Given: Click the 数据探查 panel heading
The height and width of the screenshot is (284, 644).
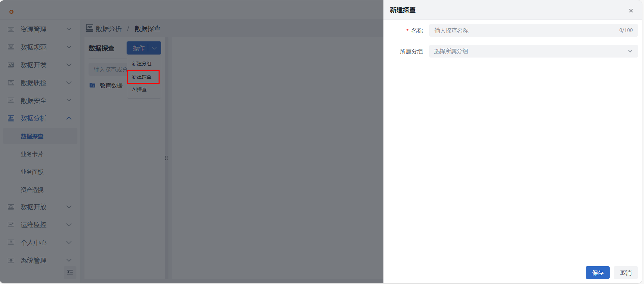Looking at the screenshot, I should [x=101, y=48].
